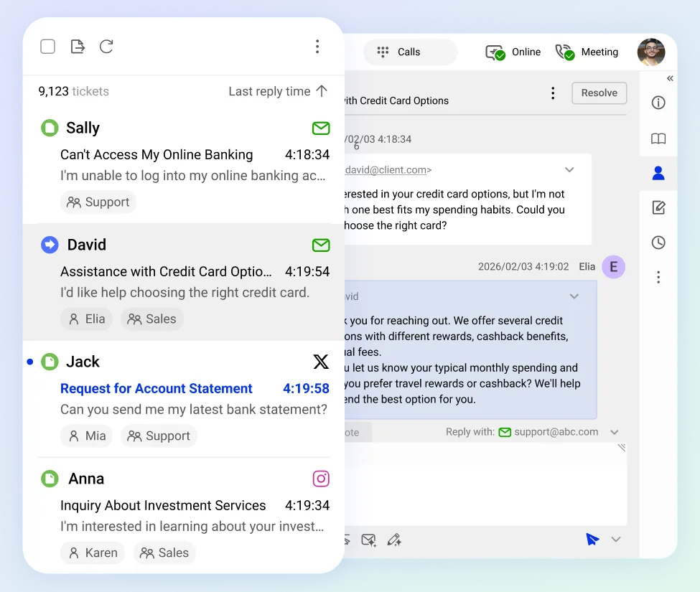Export tickets using the export icon

pos(78,46)
